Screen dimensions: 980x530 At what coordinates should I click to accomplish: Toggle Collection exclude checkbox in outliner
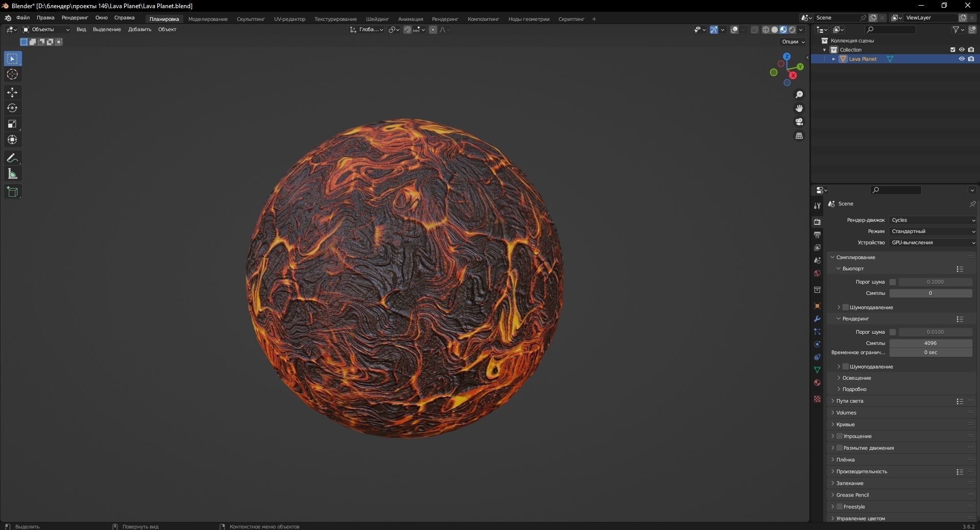coord(952,50)
